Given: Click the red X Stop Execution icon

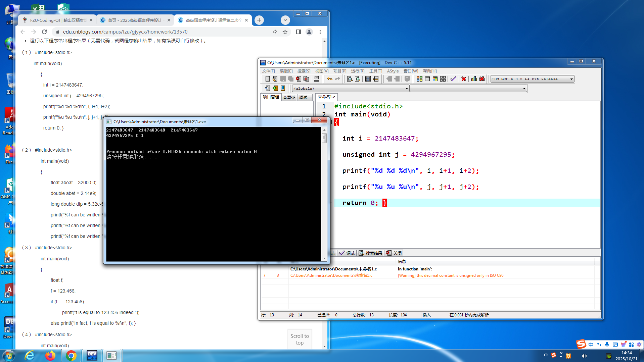Looking at the screenshot, I should pos(464,79).
